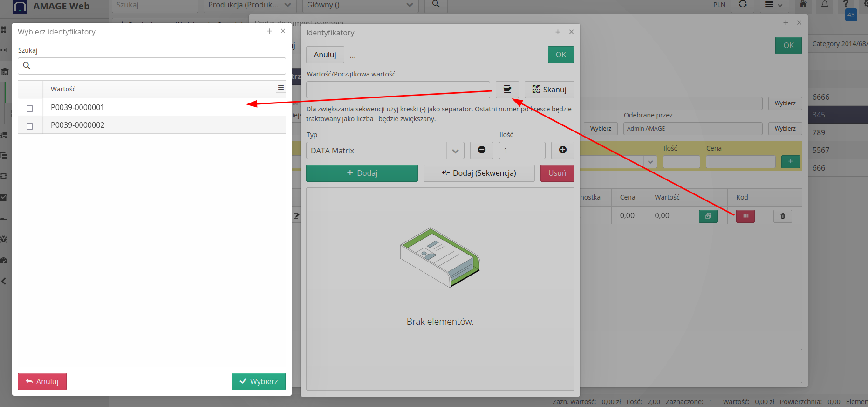
Task: Check the P0039-0000002 checkbox
Action: [x=30, y=126]
